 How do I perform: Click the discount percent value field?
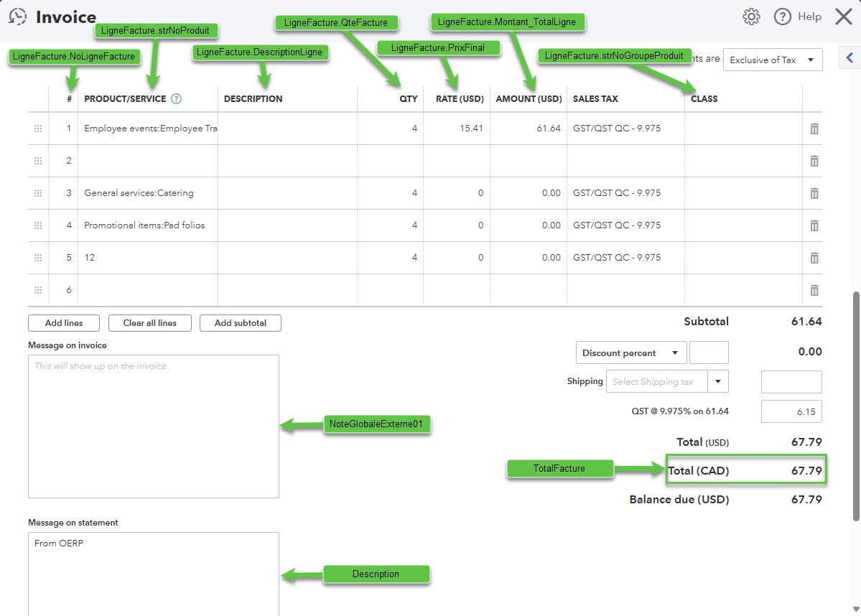708,353
